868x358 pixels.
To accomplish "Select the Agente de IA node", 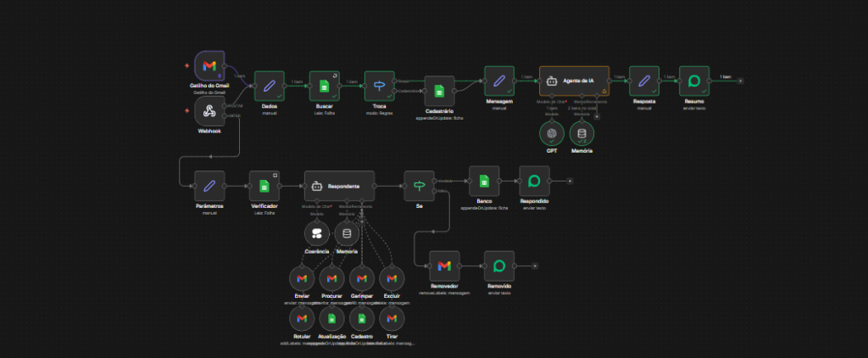I will tap(574, 81).
